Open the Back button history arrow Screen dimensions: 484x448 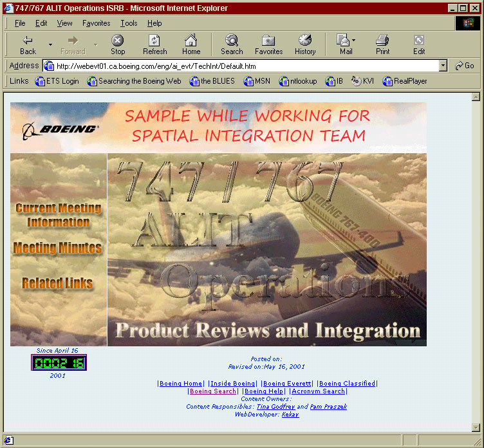[x=50, y=44]
